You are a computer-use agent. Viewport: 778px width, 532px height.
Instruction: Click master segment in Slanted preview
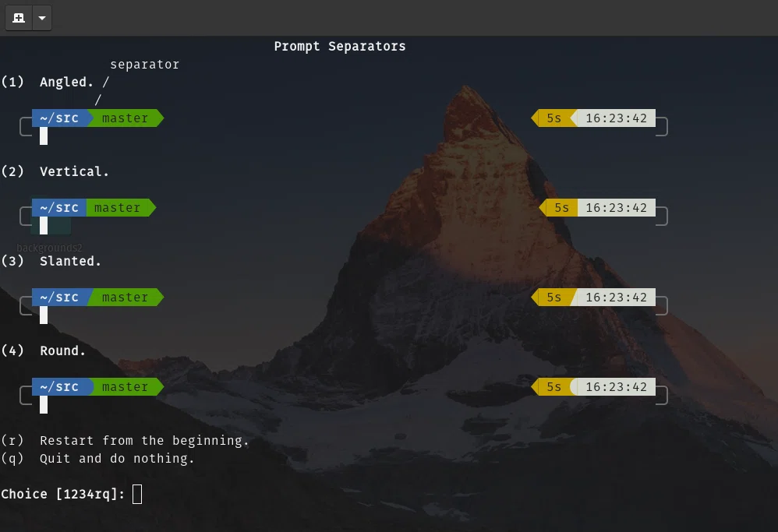click(x=125, y=297)
